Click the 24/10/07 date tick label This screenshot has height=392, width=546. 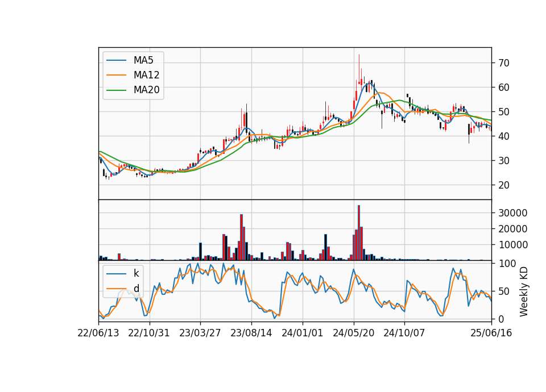(x=404, y=333)
